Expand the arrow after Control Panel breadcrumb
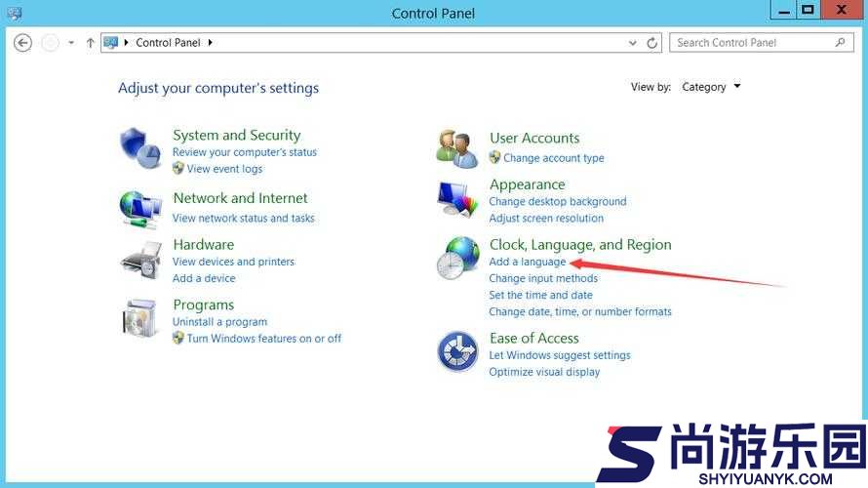This screenshot has height=488, width=868. pyautogui.click(x=211, y=43)
